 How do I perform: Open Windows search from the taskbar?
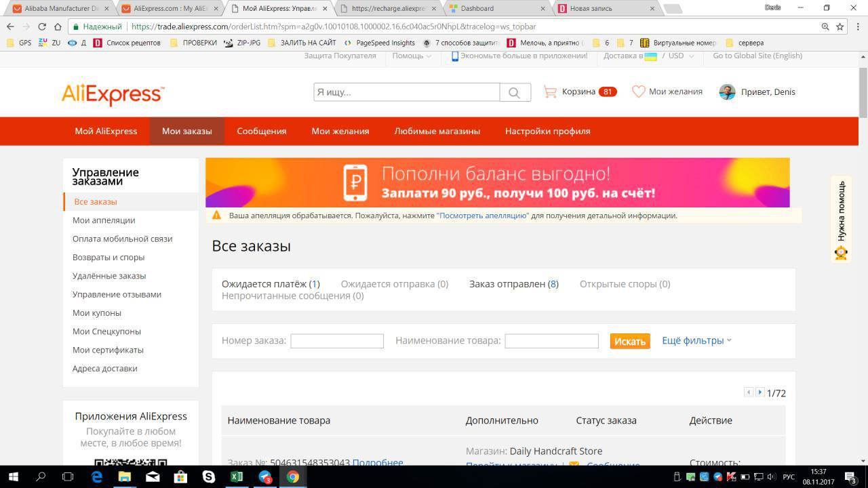pyautogui.click(x=41, y=477)
